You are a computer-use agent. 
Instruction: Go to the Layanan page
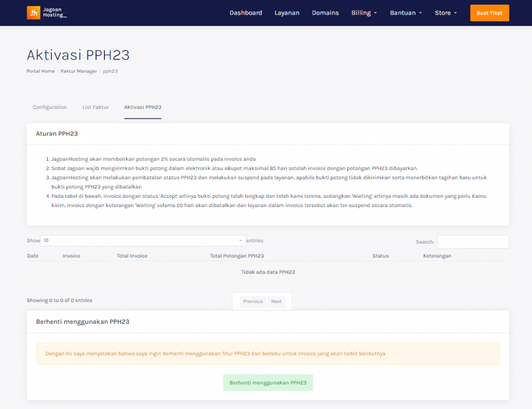[287, 13]
